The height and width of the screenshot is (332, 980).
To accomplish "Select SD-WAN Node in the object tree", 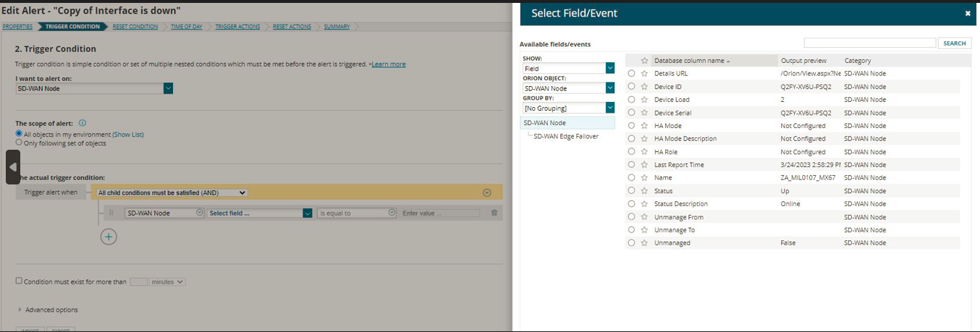I will click(567, 123).
